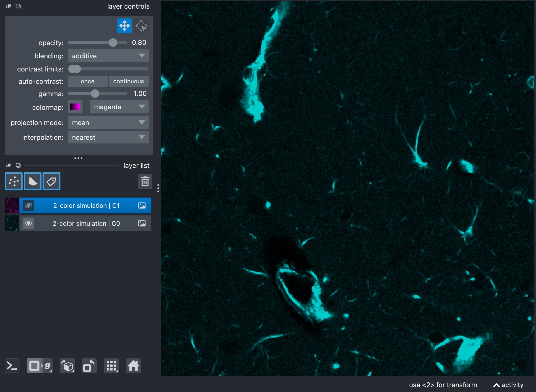Create a new labels layer
The height and width of the screenshot is (392, 536).
tap(51, 181)
